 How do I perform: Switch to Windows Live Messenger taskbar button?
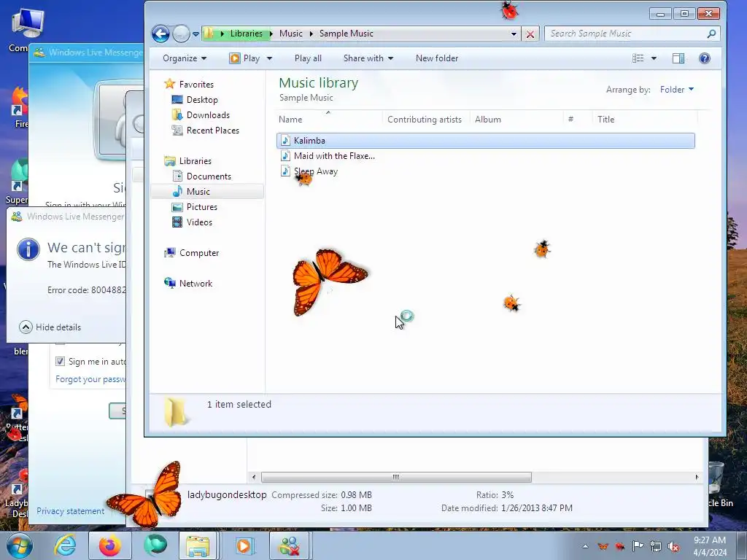tap(290, 545)
